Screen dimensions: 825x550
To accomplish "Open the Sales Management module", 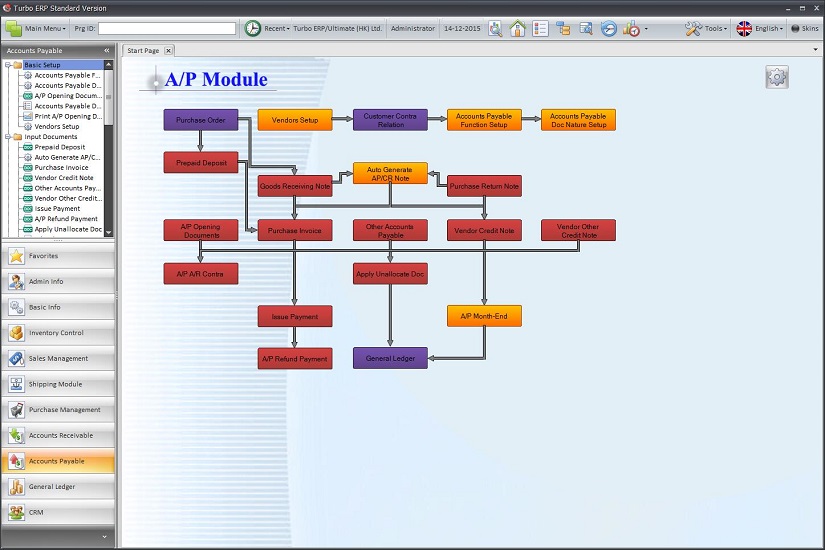I will click(x=57, y=358).
